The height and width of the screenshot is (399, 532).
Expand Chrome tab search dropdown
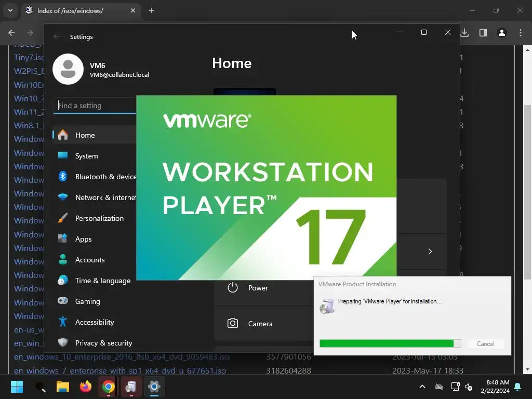click(10, 10)
